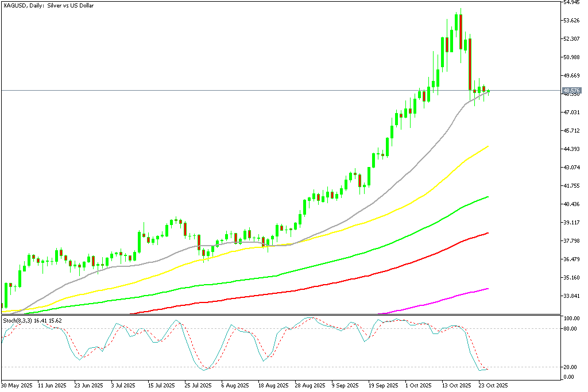The image size is (588, 392).
Task: Click the stochastic 20.00 level label
Action: [570, 367]
